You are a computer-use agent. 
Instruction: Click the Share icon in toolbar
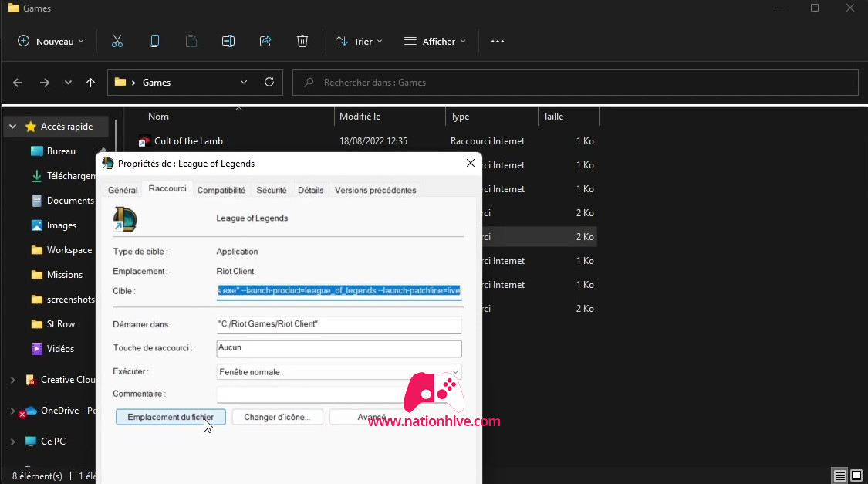265,41
